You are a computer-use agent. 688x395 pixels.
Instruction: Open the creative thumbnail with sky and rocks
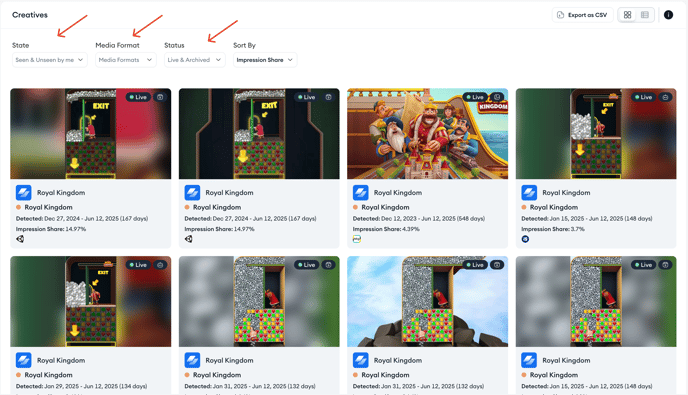427,302
